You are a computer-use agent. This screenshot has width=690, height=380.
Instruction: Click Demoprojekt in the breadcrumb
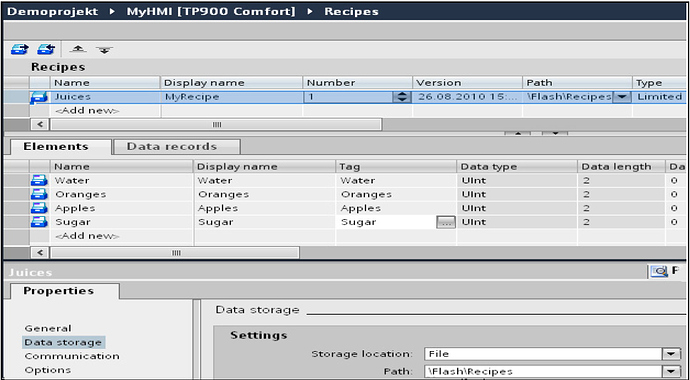[x=52, y=11]
